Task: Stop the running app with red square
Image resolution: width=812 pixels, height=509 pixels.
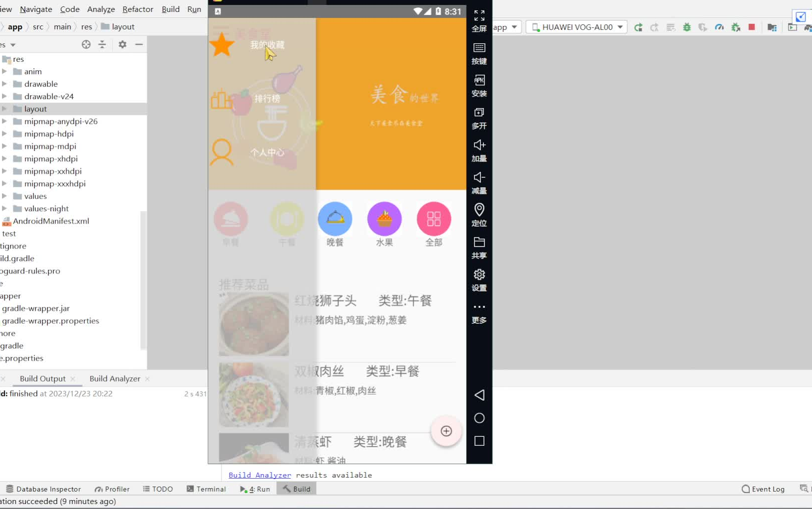Action: [x=752, y=27]
